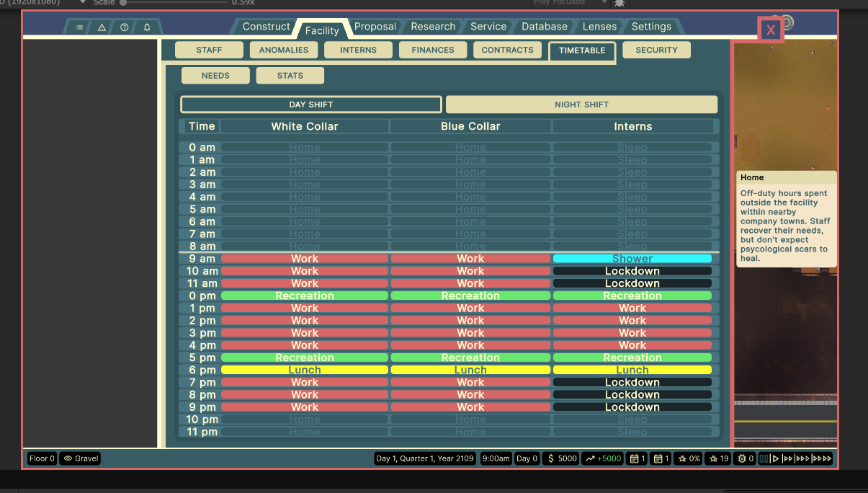Image resolution: width=868 pixels, height=493 pixels.
Task: Open the Construct tab
Action: click(266, 27)
